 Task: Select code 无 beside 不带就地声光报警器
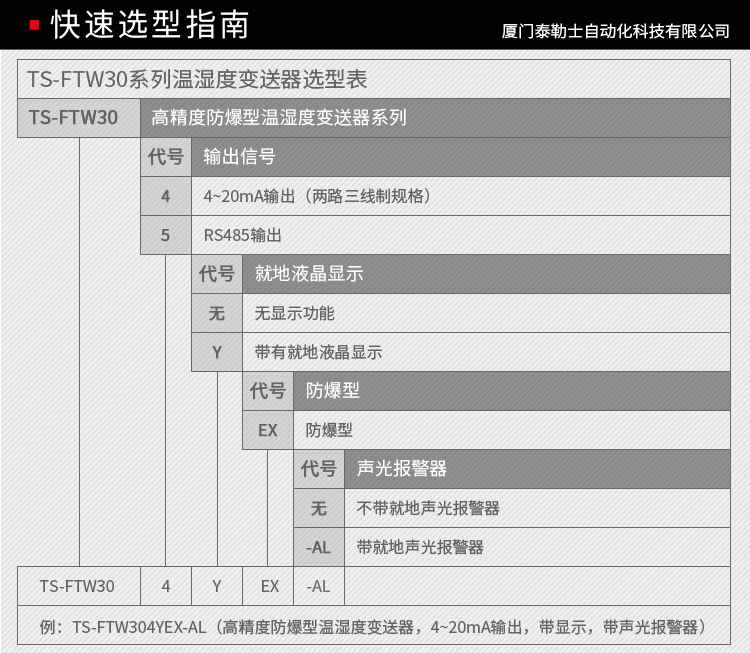pyautogui.click(x=319, y=509)
